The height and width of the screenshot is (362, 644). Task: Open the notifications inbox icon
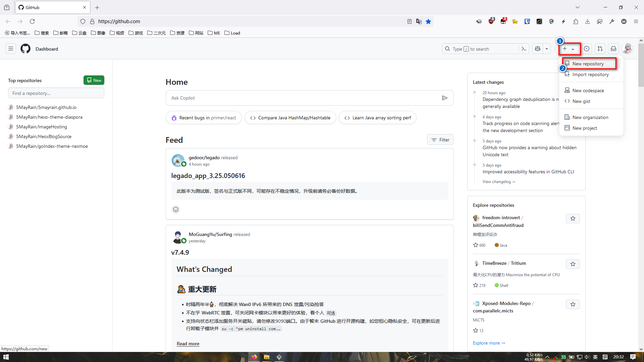tap(613, 49)
